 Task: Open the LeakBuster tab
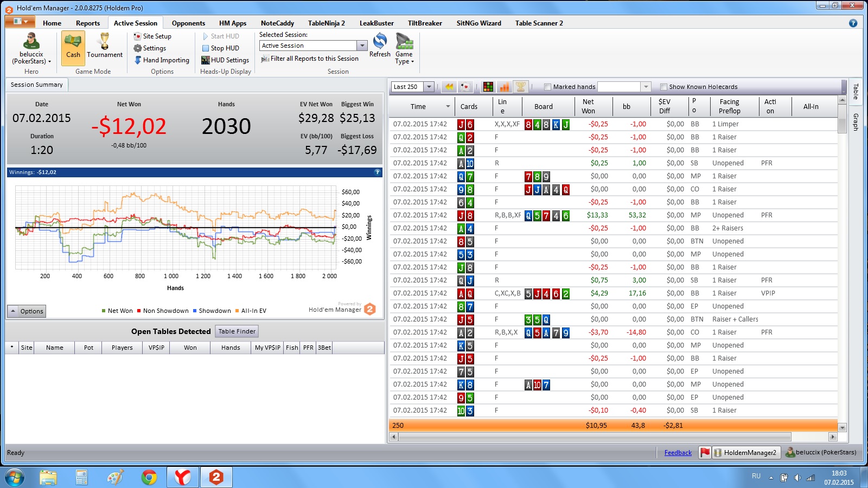coord(376,23)
